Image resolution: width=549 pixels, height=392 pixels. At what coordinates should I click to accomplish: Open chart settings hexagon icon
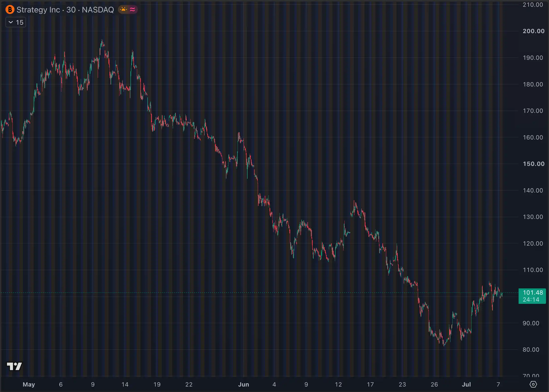click(x=533, y=384)
